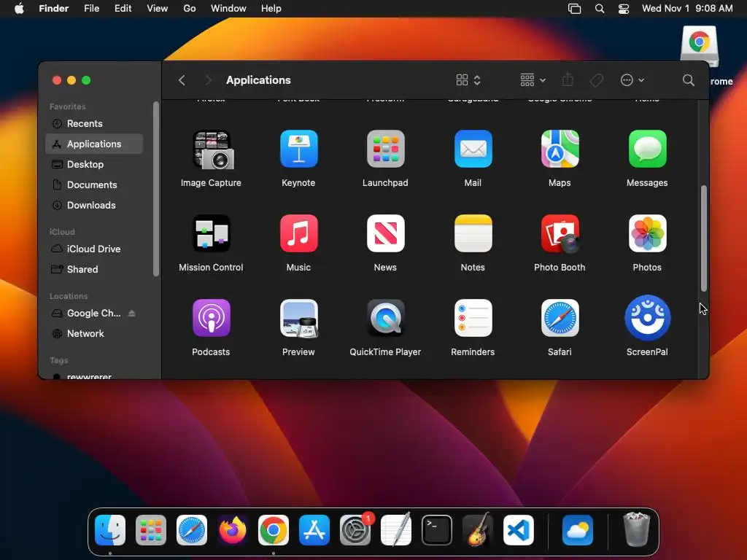The image size is (747, 560).
Task: Open the Window menu
Action: [x=228, y=9]
